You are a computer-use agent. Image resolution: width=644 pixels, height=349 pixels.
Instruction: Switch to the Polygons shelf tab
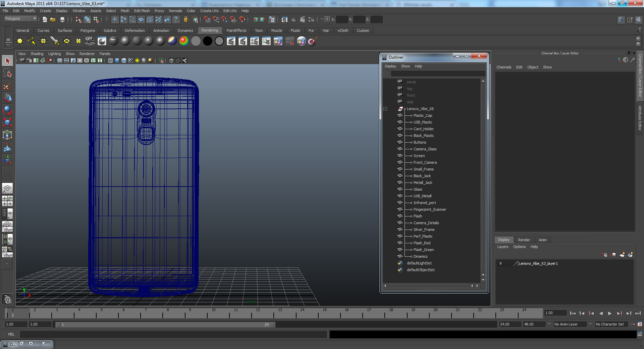point(88,31)
